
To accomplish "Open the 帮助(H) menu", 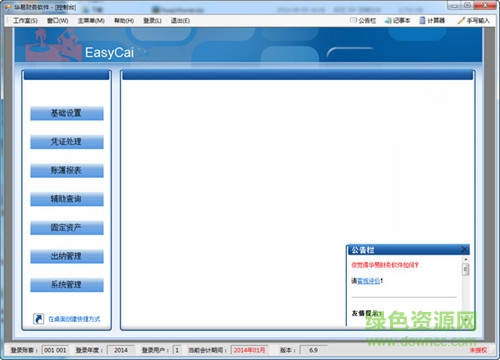I will point(124,21).
